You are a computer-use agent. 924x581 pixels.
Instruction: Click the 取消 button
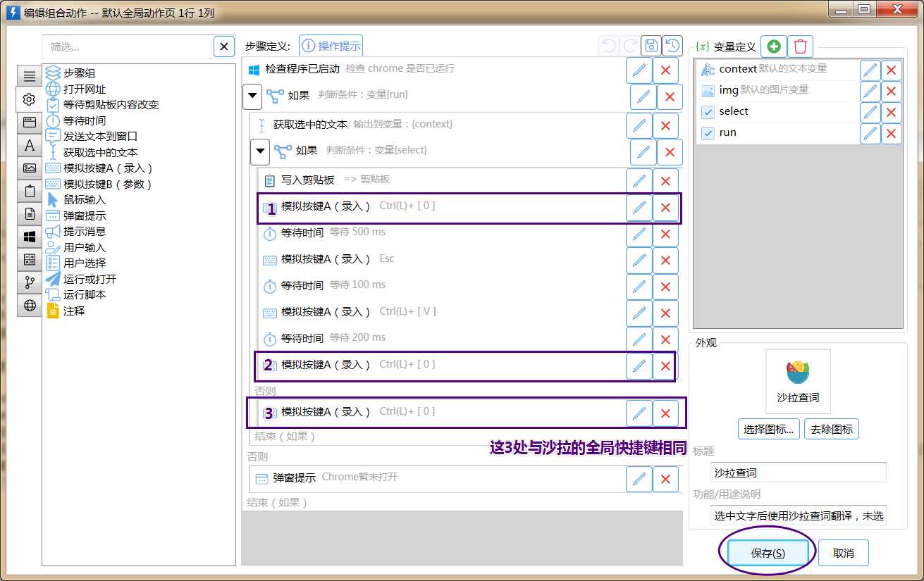point(844,554)
